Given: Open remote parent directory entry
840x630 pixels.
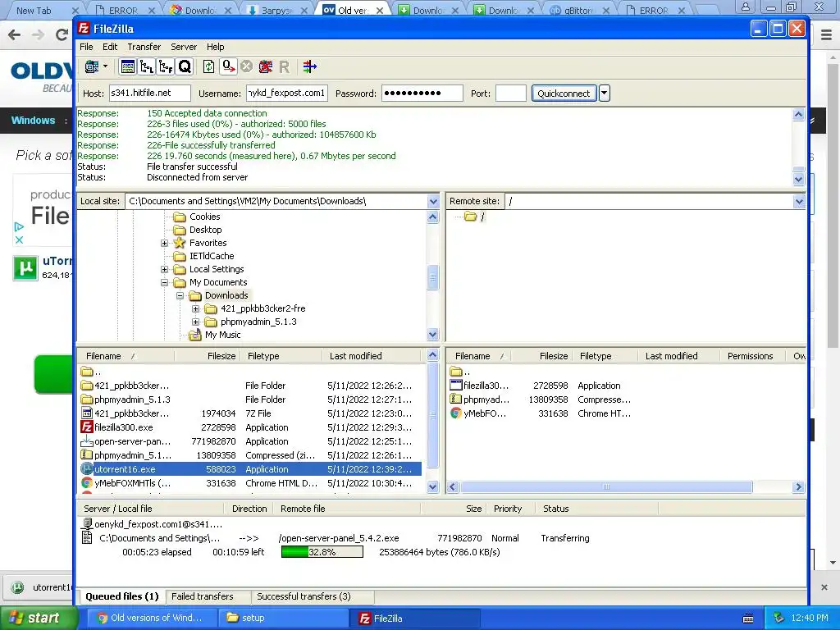Looking at the screenshot, I should [459, 372].
